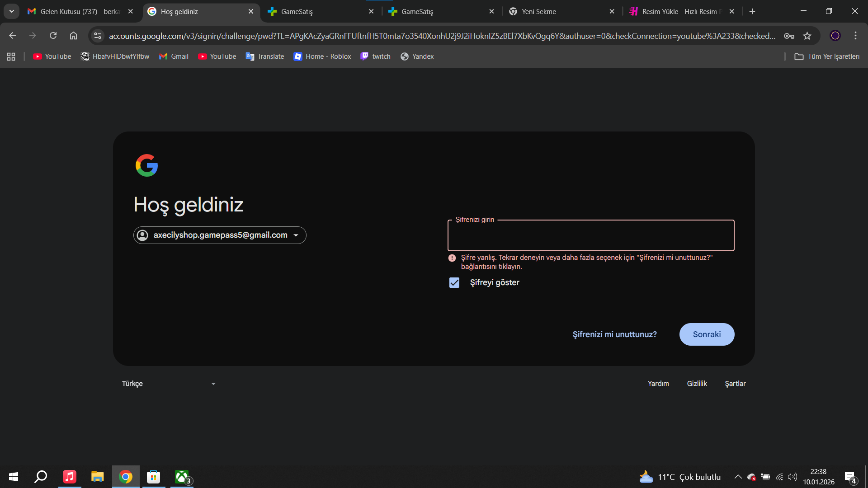
Task: Open the Windows Start menu
Action: click(x=14, y=477)
